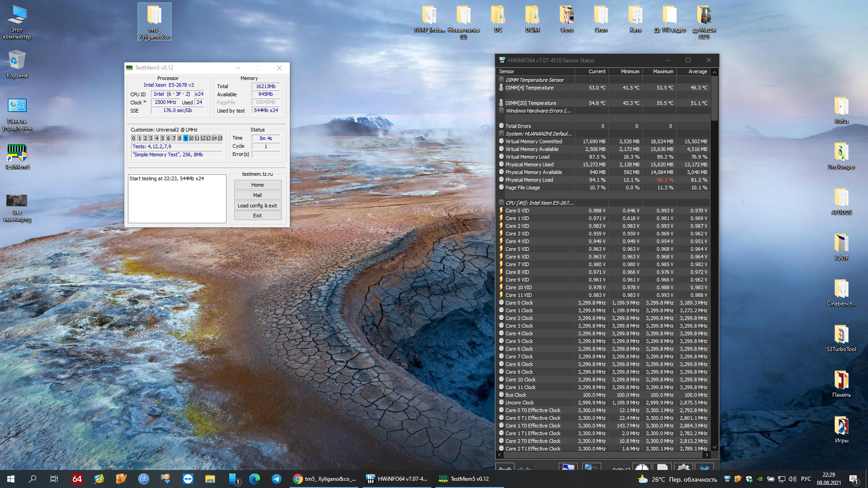Click the NVIDIA tray icon
Viewport: 868px width, 488px height.
pyautogui.click(x=760, y=479)
